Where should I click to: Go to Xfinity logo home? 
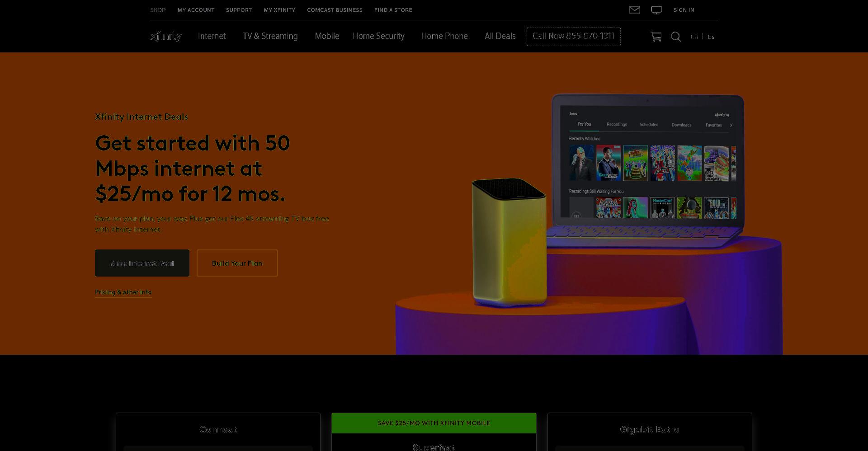coord(166,36)
